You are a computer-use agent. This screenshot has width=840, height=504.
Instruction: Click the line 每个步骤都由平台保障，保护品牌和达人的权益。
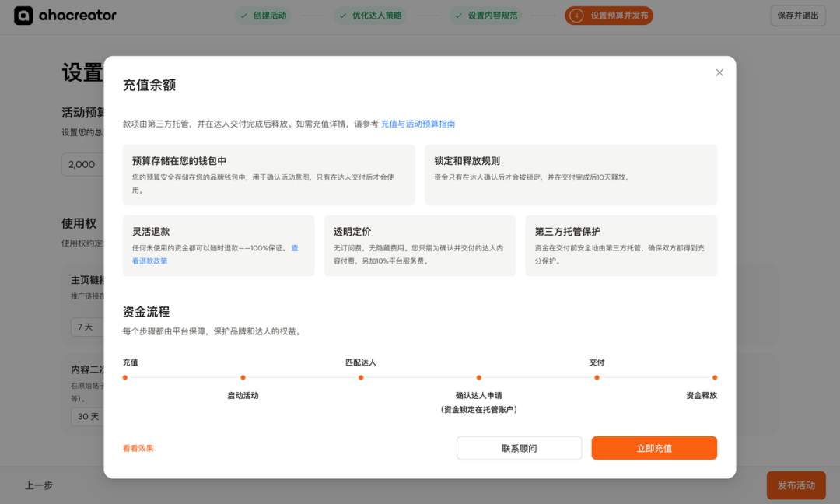pyautogui.click(x=213, y=331)
